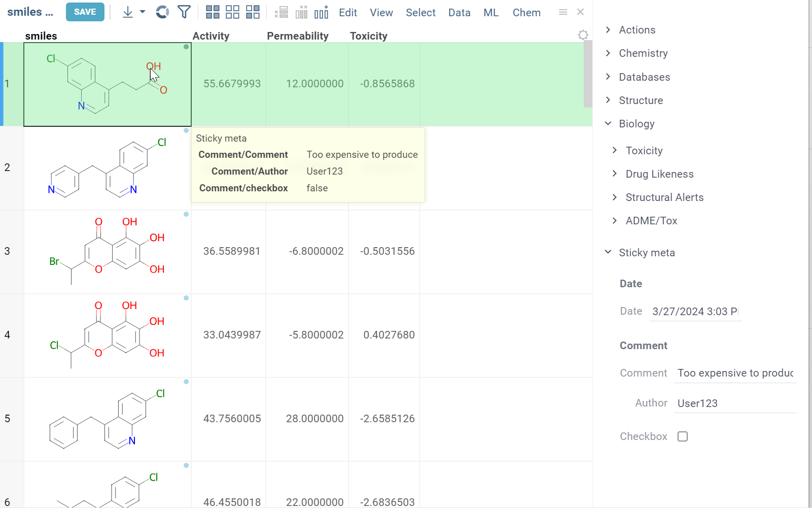
Task: Expand the Drug Likeness item
Action: point(659,174)
